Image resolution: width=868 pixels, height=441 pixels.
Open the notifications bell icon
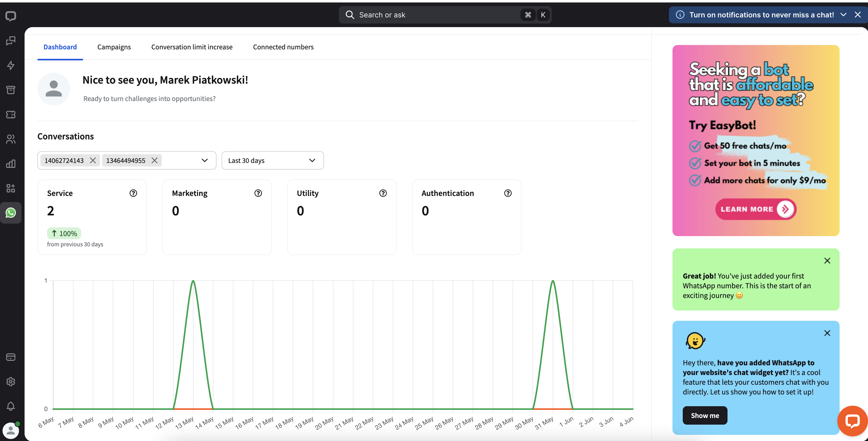[11, 406]
